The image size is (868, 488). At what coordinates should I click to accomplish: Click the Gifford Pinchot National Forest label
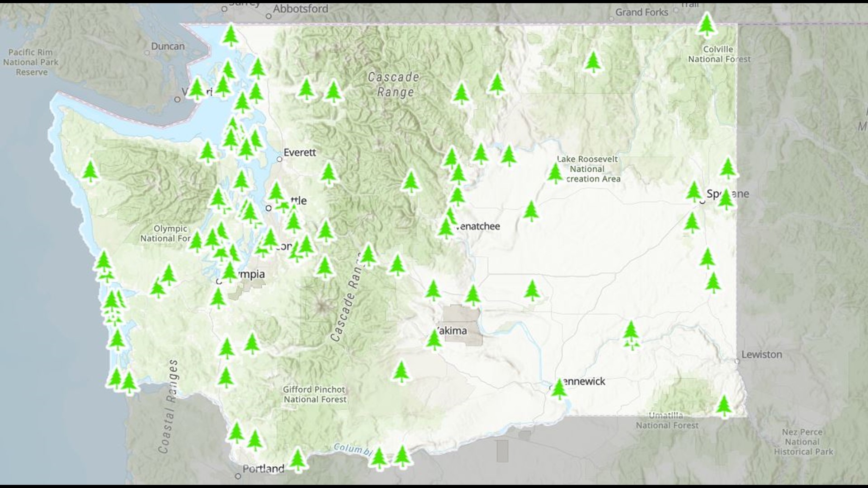pyautogui.click(x=315, y=394)
